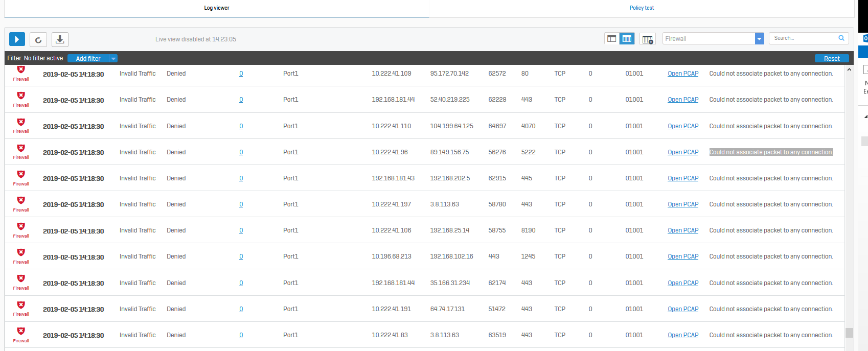Click into the Search input field
Screen dimensions: 868x351
803,38
